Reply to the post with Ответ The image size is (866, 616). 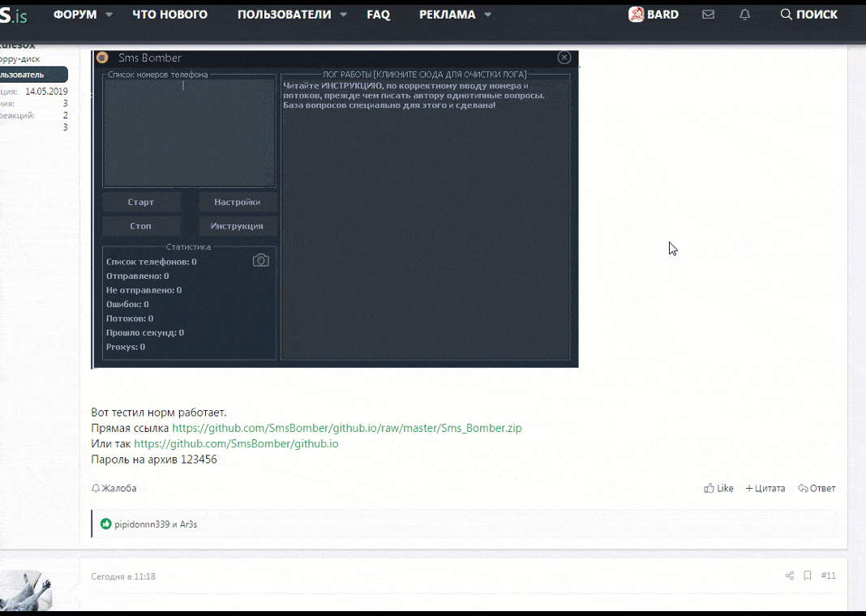click(817, 488)
